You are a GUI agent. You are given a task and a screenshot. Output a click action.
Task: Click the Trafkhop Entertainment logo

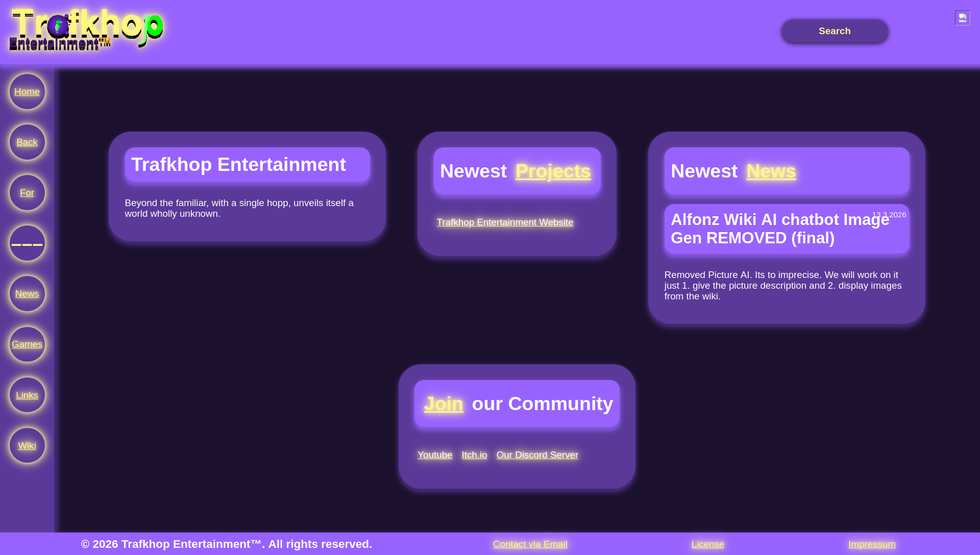click(x=86, y=30)
